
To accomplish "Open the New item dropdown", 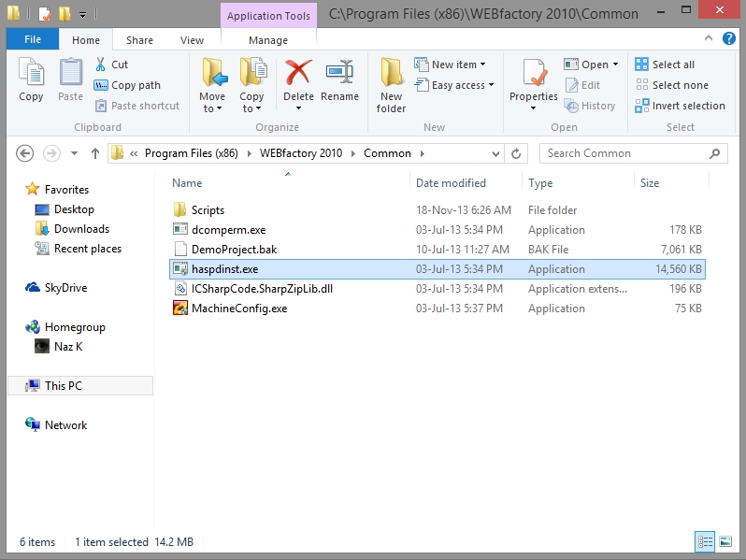I will point(450,65).
